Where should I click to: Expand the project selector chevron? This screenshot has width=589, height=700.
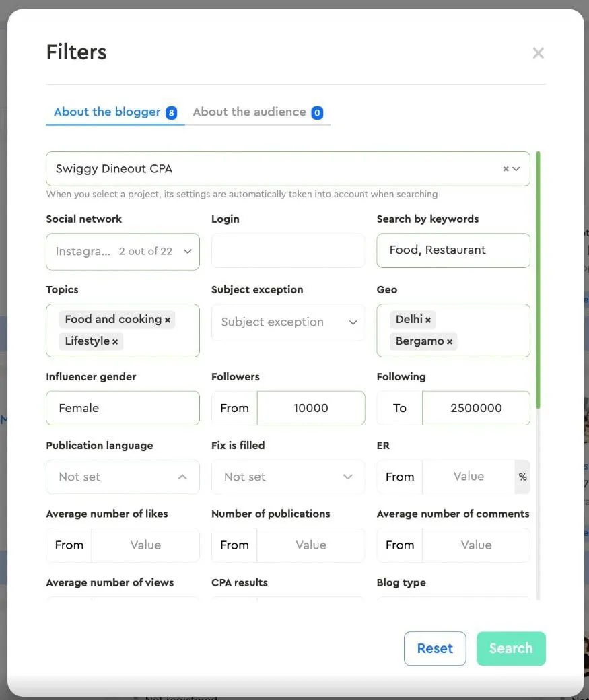[517, 169]
